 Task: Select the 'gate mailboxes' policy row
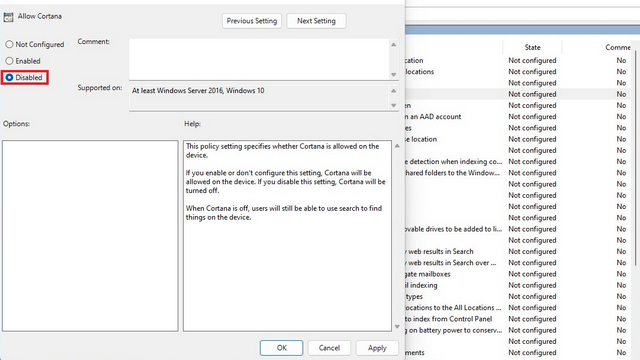pyautogui.click(x=518, y=274)
